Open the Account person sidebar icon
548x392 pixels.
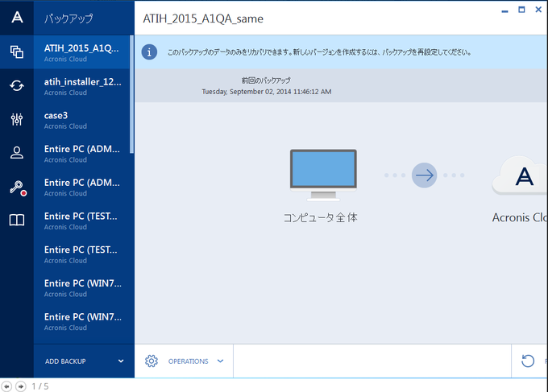pyautogui.click(x=17, y=153)
